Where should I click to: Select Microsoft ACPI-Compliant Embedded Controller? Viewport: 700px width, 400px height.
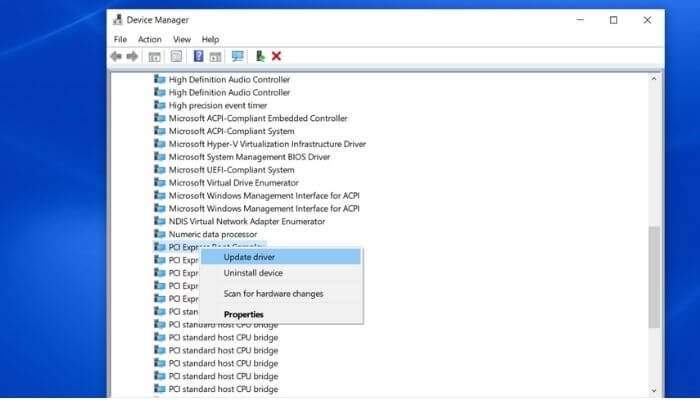258,118
